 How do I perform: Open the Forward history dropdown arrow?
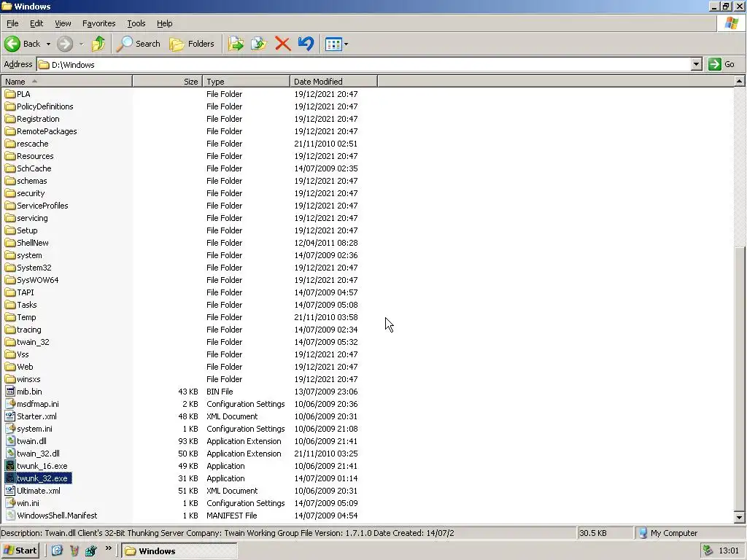tap(81, 44)
